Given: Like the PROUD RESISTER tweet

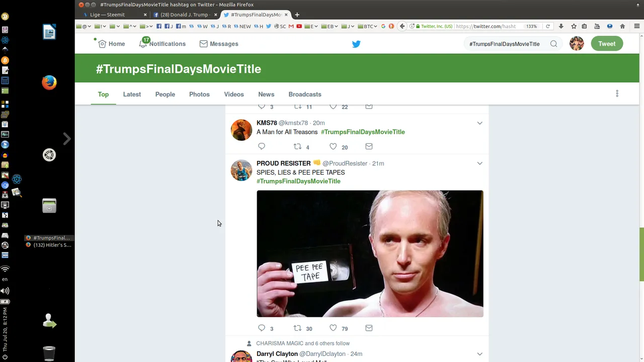Looking at the screenshot, I should [x=333, y=328].
